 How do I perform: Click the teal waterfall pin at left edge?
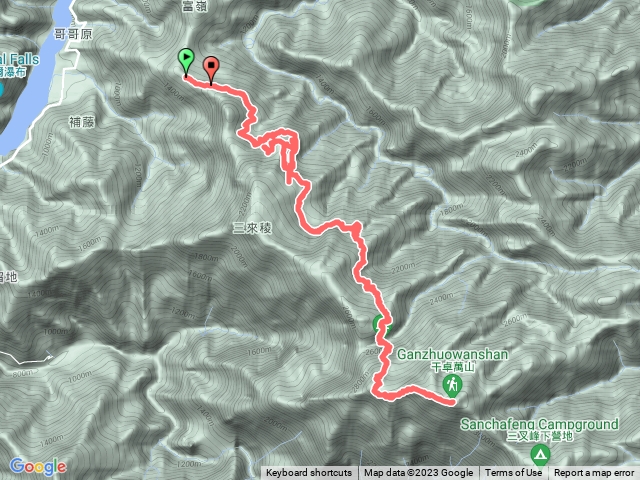(1, 89)
